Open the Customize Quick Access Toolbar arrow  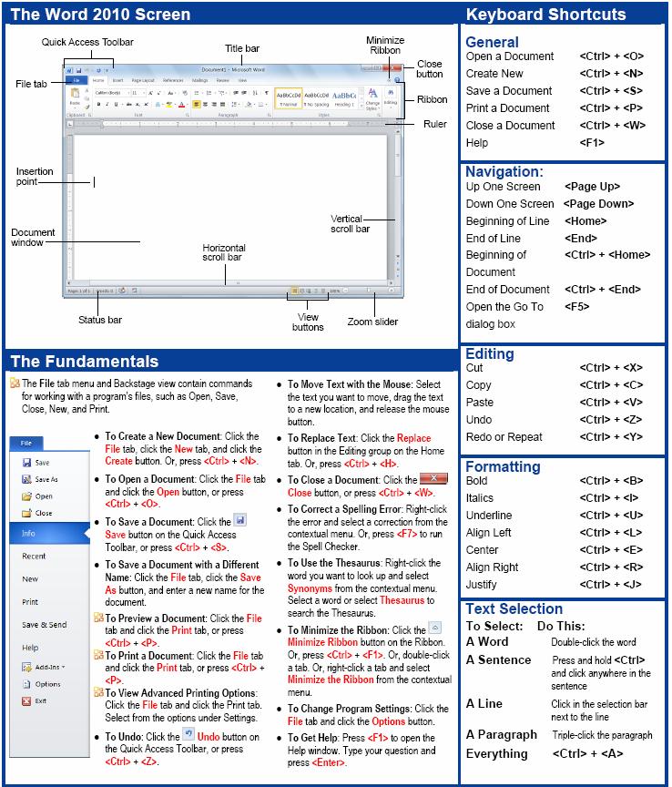(107, 70)
